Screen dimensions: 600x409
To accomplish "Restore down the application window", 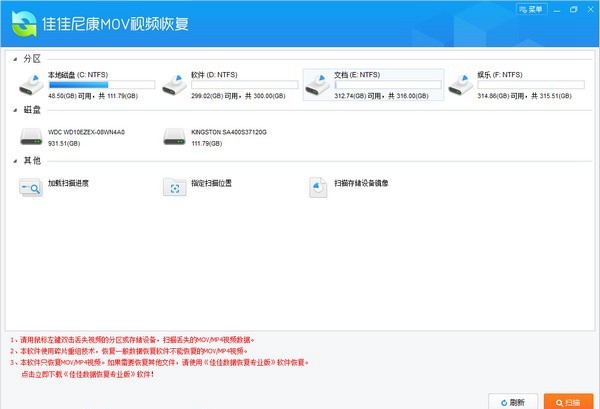I will click(x=573, y=10).
